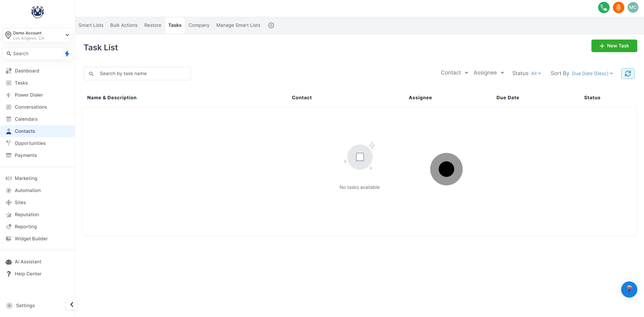Open contacts settings gear icon
This screenshot has height=317, width=644.
click(x=271, y=25)
